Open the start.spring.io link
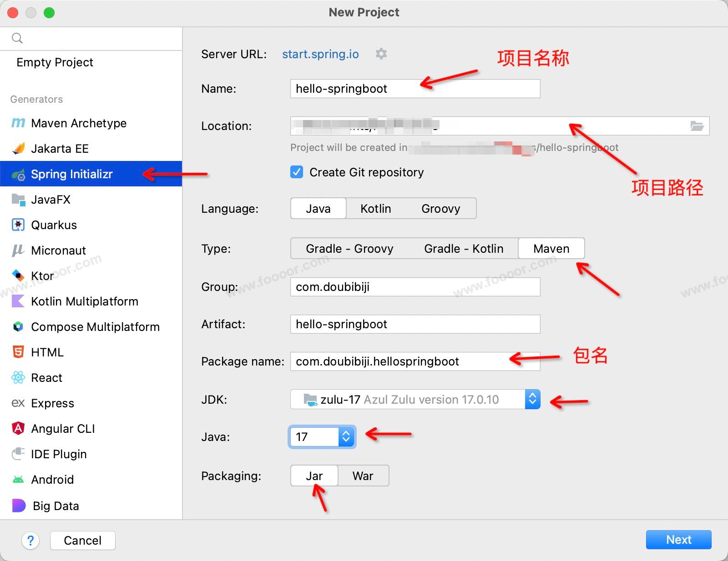728x561 pixels. click(x=320, y=54)
